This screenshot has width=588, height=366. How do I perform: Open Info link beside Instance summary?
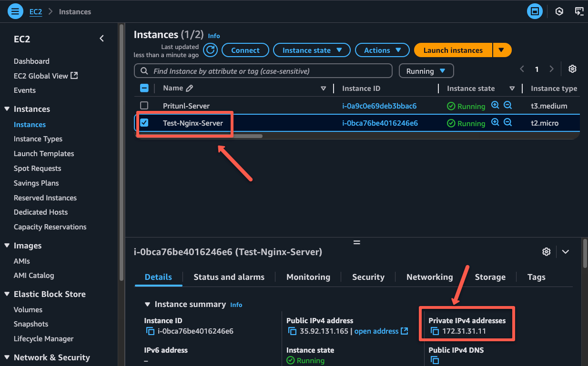coord(236,305)
